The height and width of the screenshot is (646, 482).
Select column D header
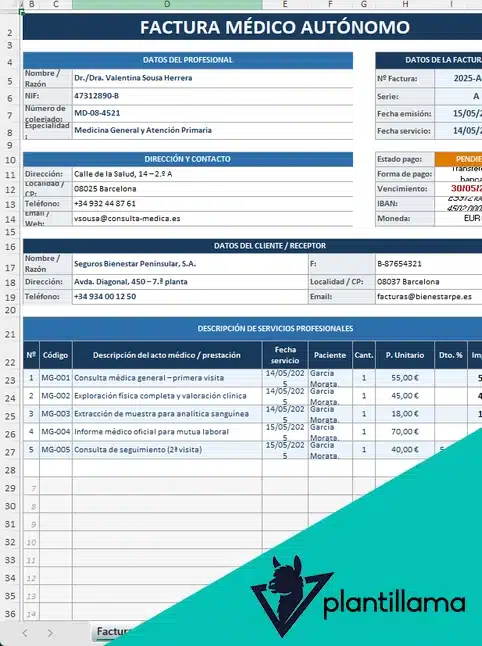point(167,5)
